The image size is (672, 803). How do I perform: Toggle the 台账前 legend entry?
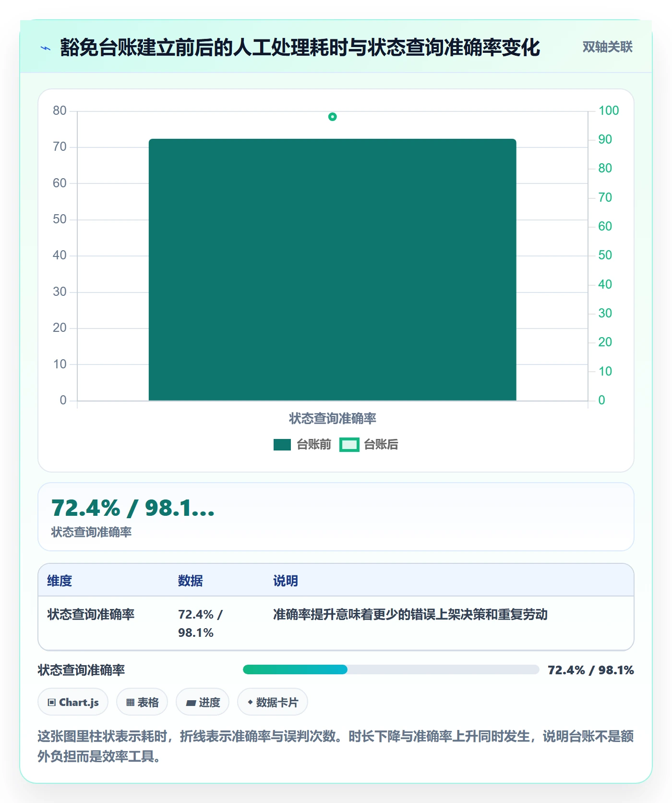(302, 445)
